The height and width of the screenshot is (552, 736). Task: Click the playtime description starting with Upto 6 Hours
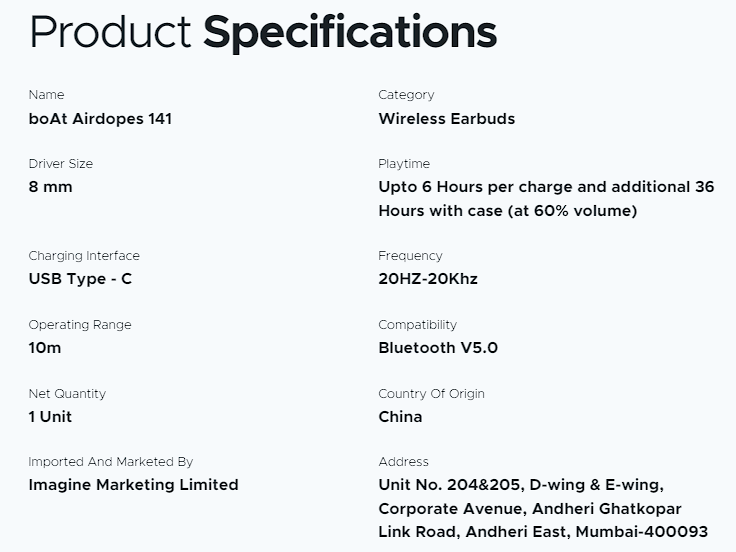[x=546, y=198]
